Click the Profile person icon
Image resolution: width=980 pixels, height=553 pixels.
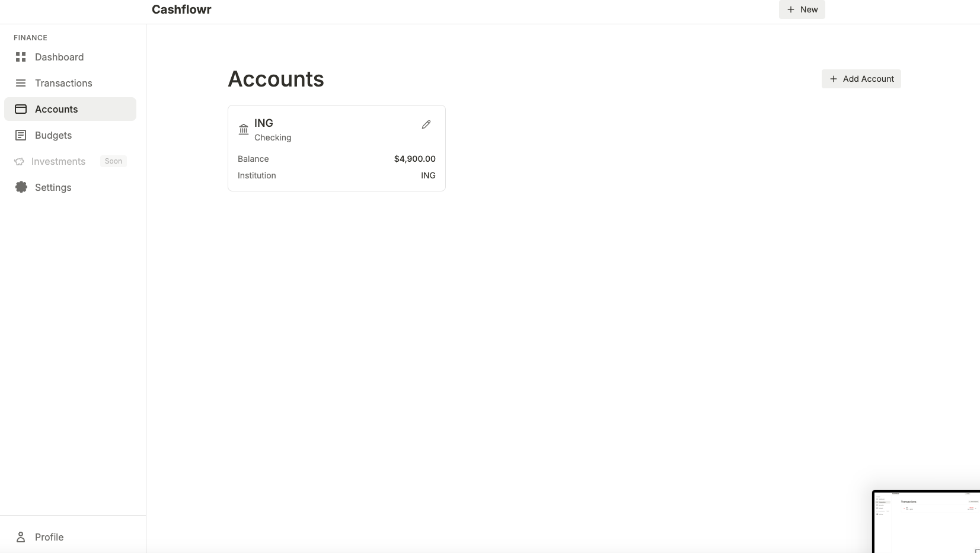(21, 537)
